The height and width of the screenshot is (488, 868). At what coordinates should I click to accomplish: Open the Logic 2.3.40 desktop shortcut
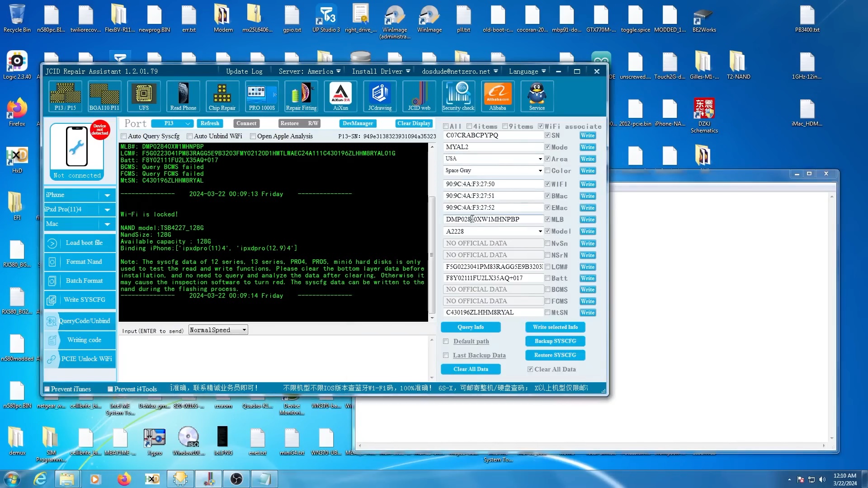[x=17, y=66]
